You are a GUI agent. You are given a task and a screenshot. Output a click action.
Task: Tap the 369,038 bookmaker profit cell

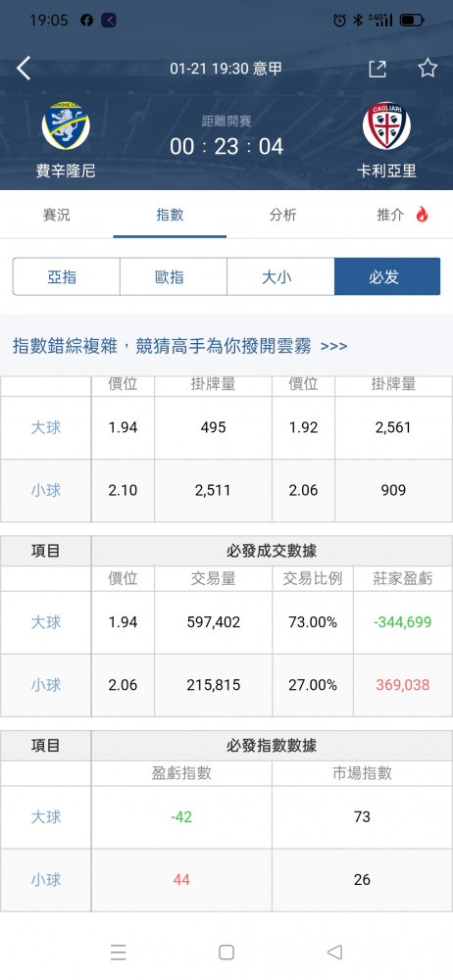403,685
